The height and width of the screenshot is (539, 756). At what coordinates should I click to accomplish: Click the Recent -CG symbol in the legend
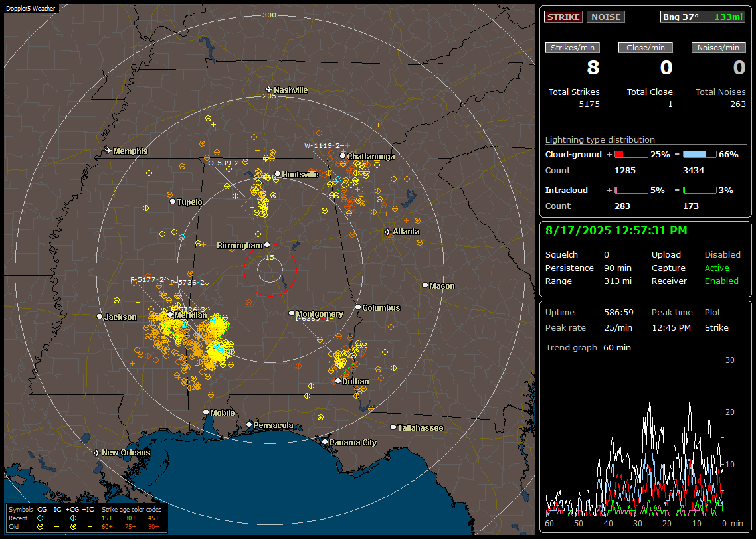tap(41, 518)
